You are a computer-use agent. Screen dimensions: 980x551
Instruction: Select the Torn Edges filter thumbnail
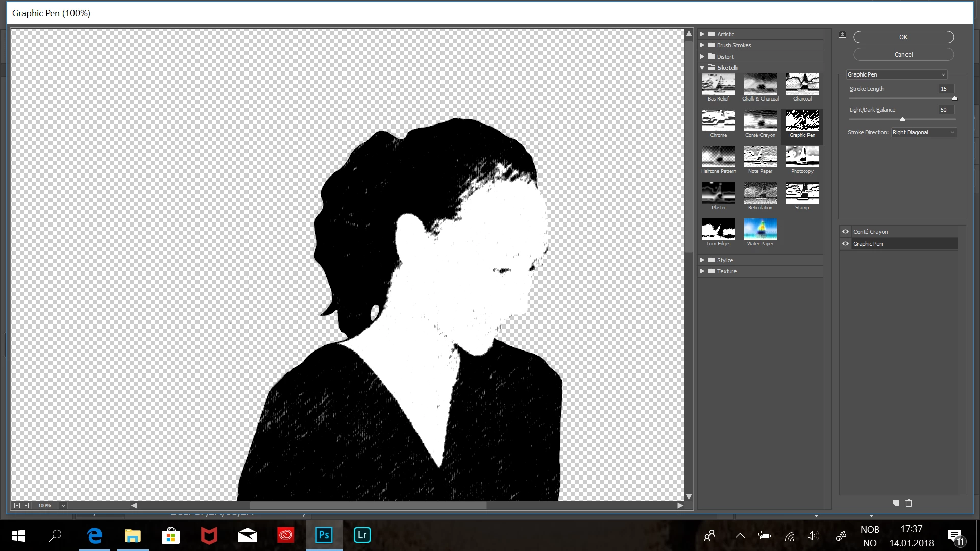pos(718,229)
